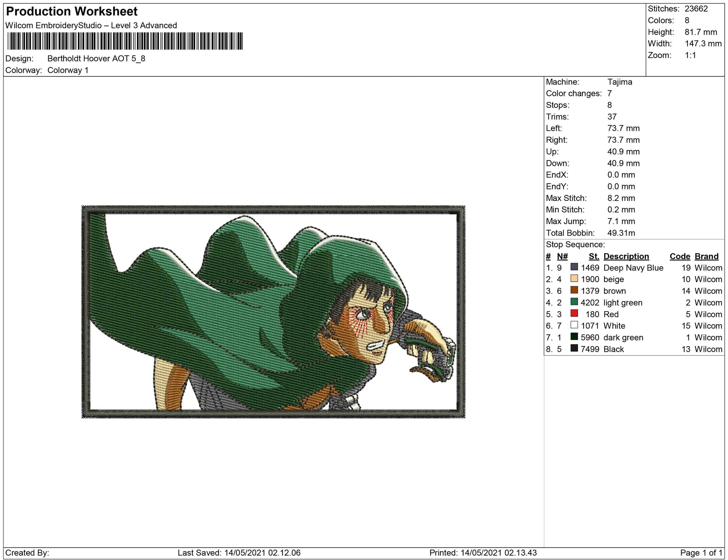Click the Brand column header
The image size is (728, 560).
coord(706,256)
